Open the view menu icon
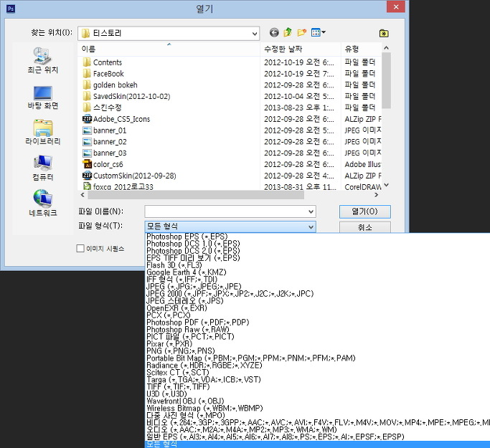Image resolution: width=490 pixels, height=448 pixels. coord(319,33)
